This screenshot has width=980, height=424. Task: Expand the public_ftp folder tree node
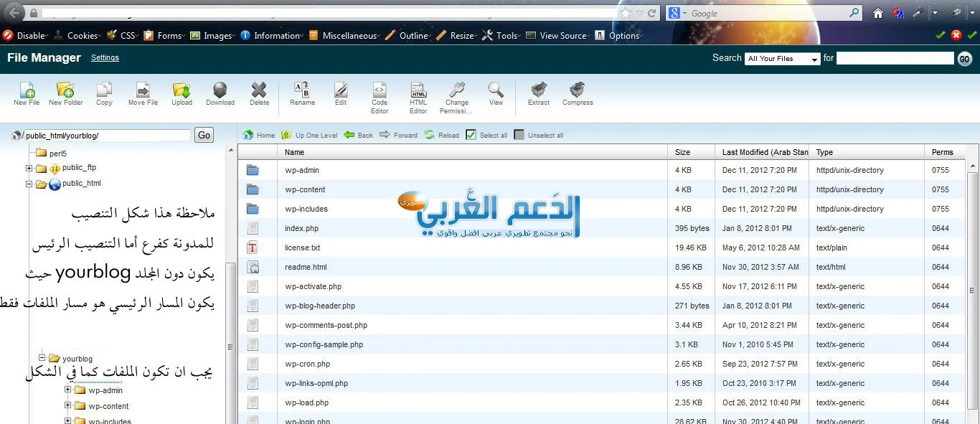click(29, 169)
